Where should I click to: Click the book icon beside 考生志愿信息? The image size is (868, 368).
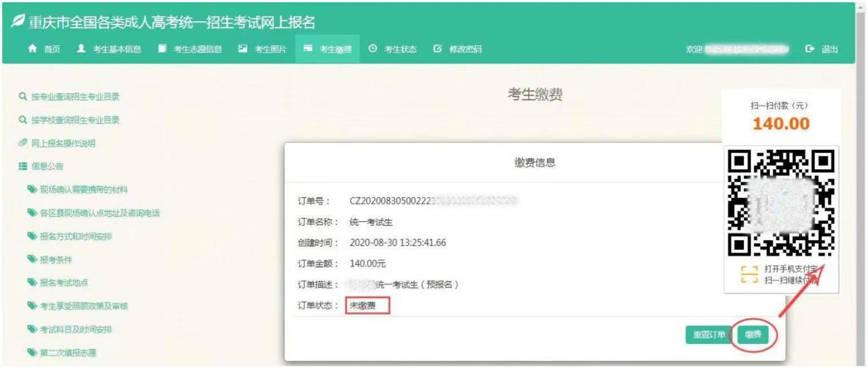(x=161, y=49)
